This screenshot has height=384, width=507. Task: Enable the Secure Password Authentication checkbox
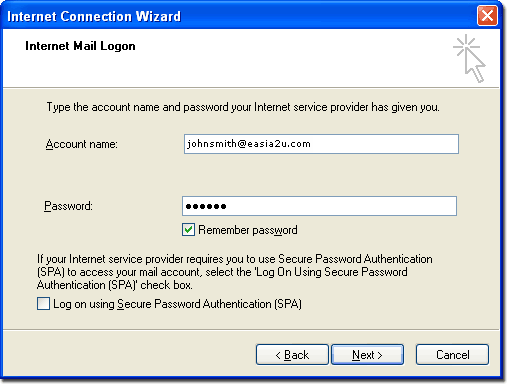point(43,304)
